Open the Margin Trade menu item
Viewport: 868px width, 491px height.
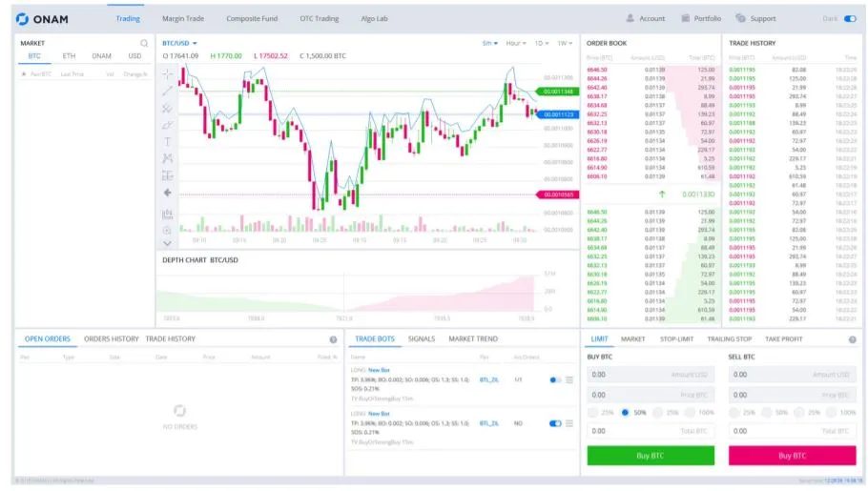pos(183,19)
